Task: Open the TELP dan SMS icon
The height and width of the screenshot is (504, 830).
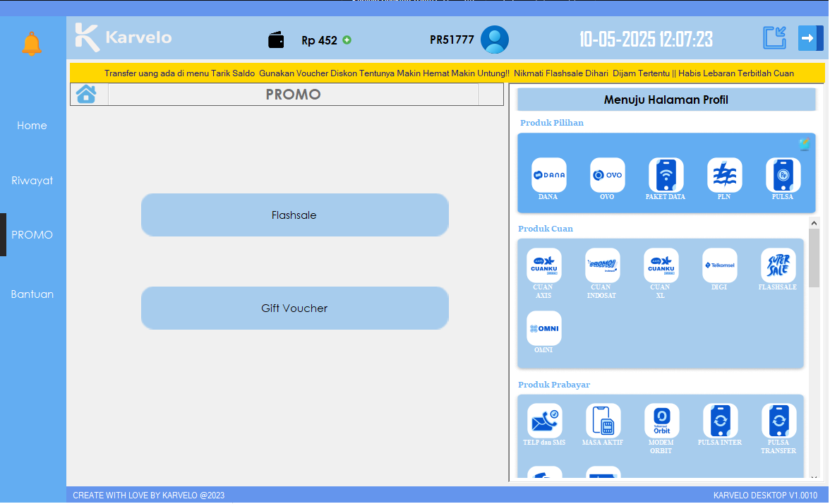Action: [x=545, y=421]
